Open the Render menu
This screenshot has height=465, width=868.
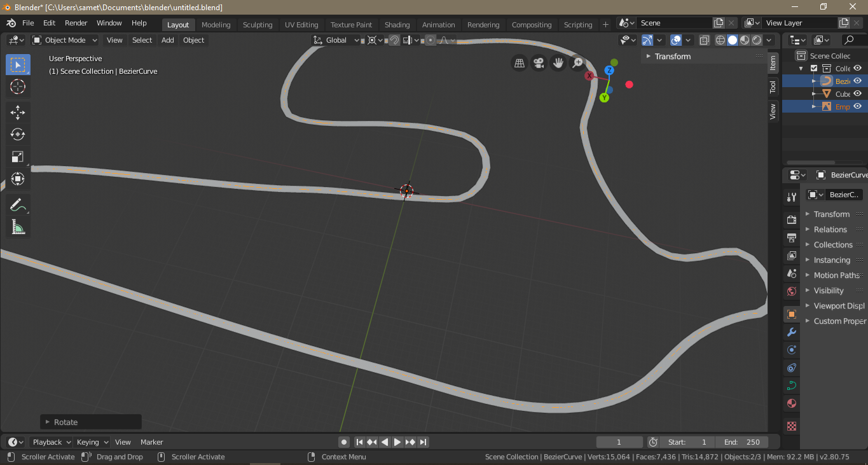76,23
